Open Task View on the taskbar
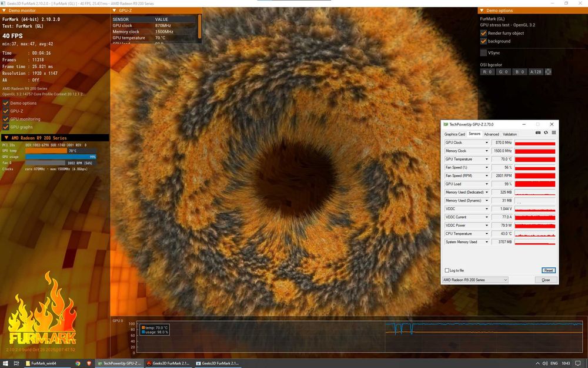This screenshot has height=368, width=588. [16, 363]
